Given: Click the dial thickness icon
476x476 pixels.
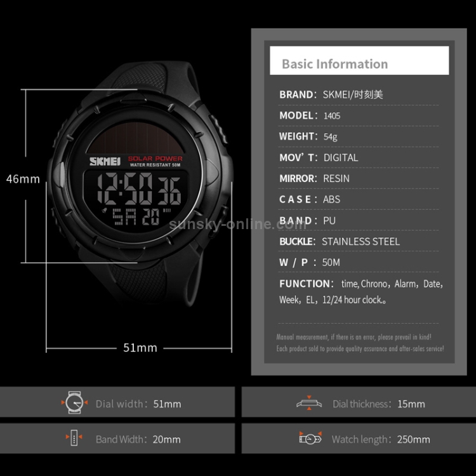Looking at the screenshot, I should click(309, 403).
